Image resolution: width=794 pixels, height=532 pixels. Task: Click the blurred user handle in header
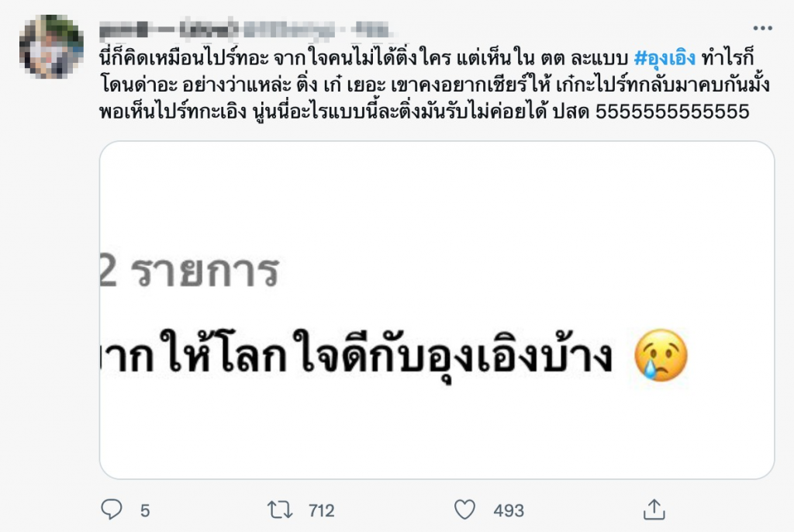[x=289, y=30]
